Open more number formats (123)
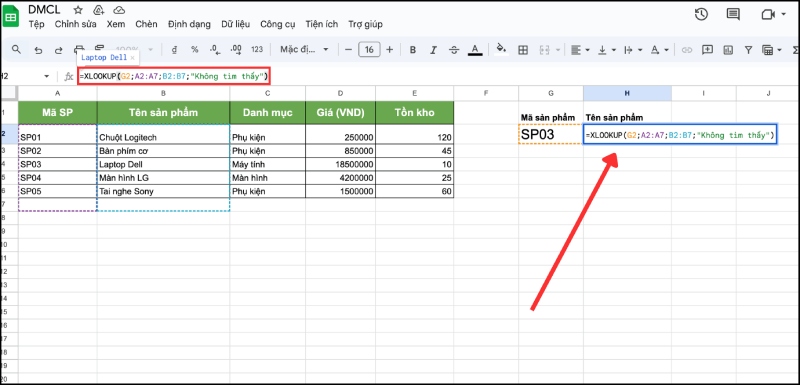The height and width of the screenshot is (385, 800). click(257, 49)
